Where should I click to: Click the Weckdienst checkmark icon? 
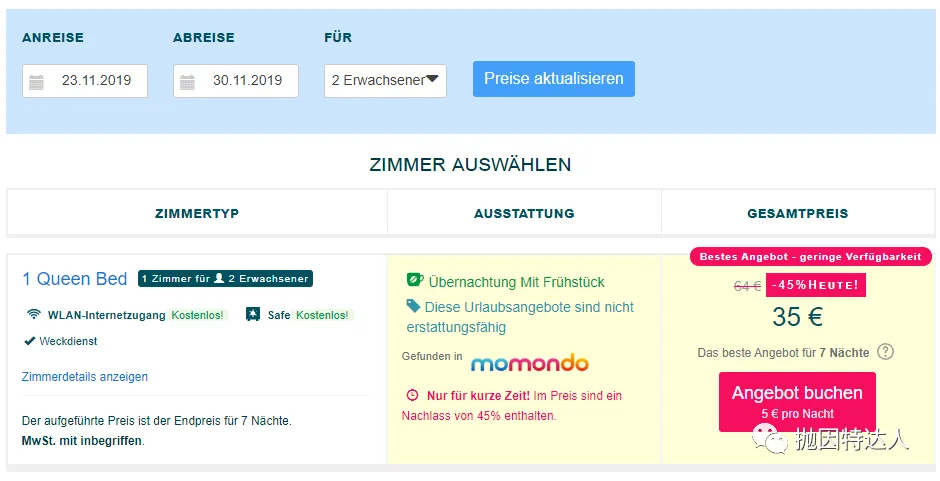pyautogui.click(x=29, y=341)
